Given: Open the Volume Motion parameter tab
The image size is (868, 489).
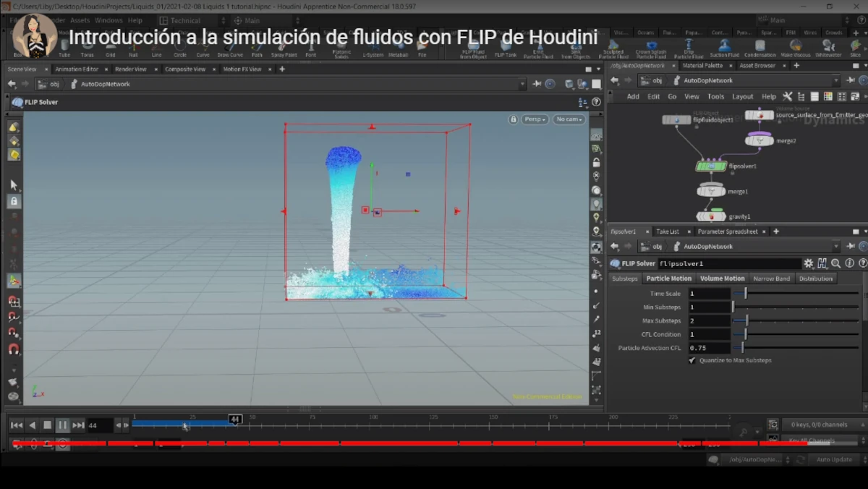Looking at the screenshot, I should click(x=722, y=278).
